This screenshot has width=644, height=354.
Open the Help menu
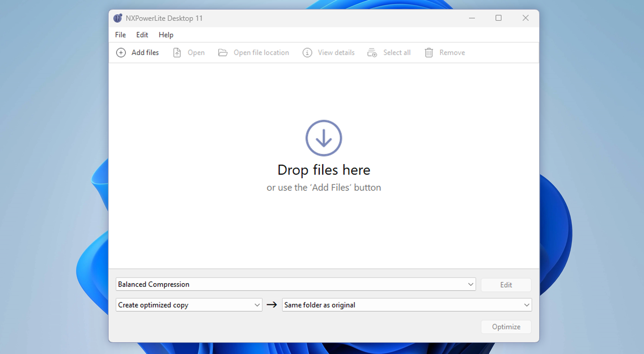[x=166, y=35]
